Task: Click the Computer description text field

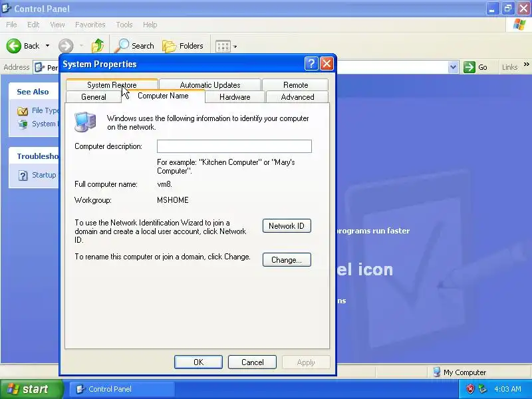Action: (x=234, y=146)
